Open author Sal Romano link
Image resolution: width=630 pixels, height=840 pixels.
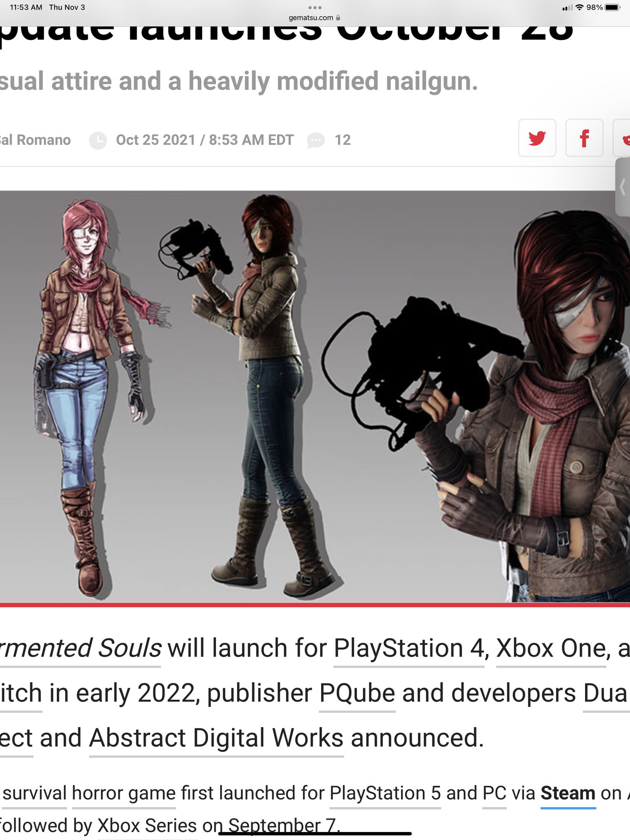tap(35, 140)
